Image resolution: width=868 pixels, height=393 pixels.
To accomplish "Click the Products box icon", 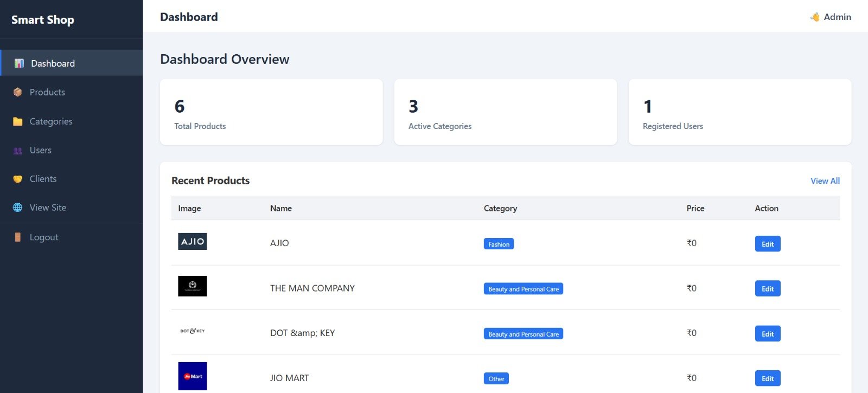I will (18, 92).
